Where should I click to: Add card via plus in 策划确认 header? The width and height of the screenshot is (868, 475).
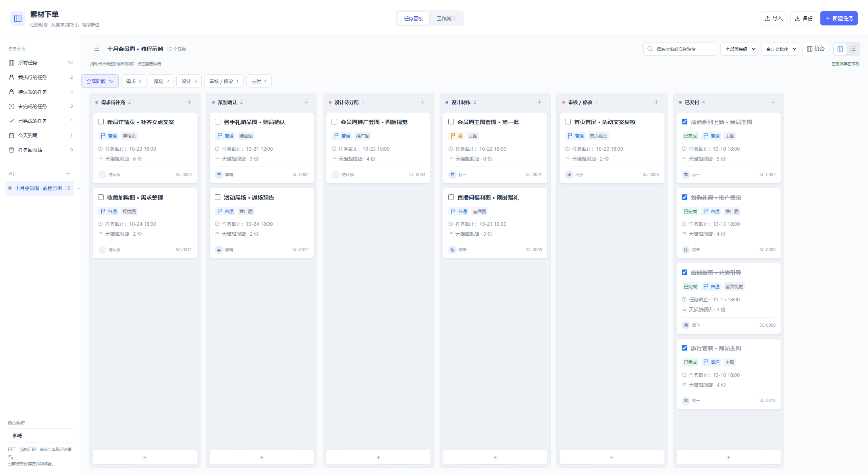[x=306, y=102]
